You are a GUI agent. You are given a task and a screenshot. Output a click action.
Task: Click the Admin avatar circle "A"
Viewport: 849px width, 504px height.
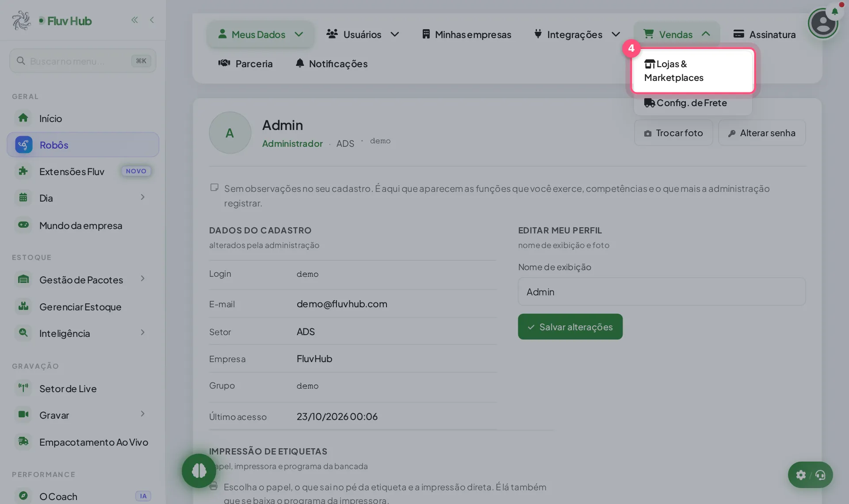click(x=230, y=133)
